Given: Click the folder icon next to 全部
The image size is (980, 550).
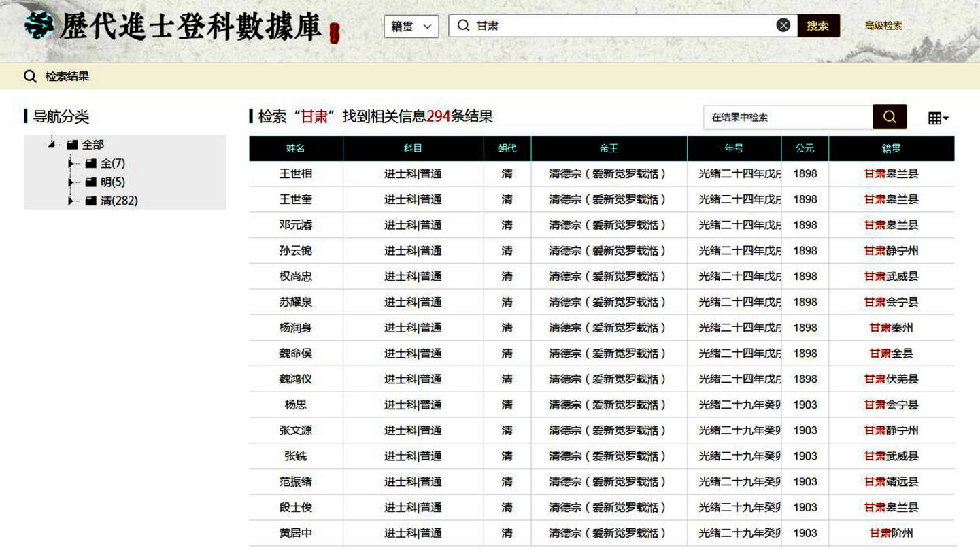Looking at the screenshot, I should [x=72, y=145].
